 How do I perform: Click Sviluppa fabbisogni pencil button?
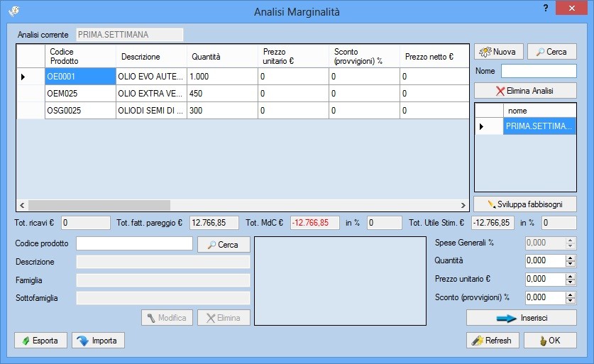click(x=525, y=204)
